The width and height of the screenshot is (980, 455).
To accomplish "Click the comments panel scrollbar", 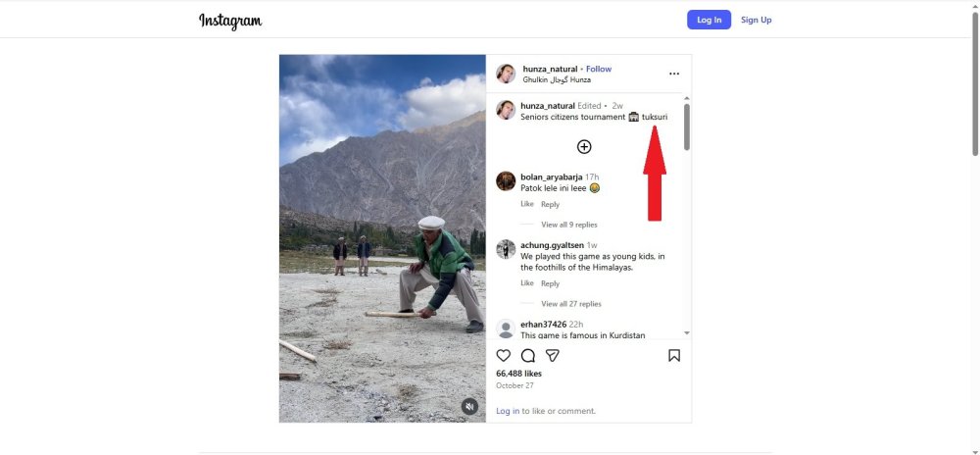I will (687, 127).
